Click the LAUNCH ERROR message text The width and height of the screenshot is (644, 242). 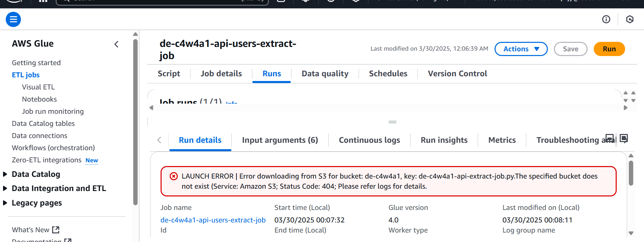(389, 181)
